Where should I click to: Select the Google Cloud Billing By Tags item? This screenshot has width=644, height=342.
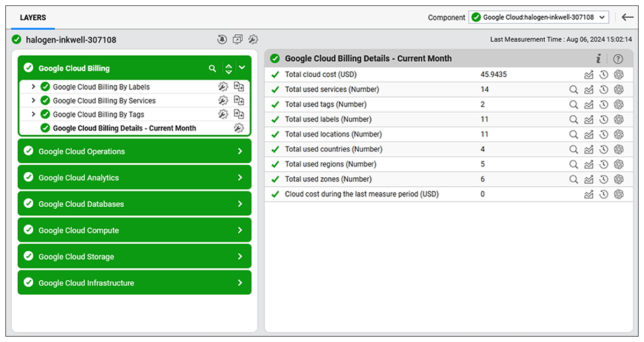98,114
